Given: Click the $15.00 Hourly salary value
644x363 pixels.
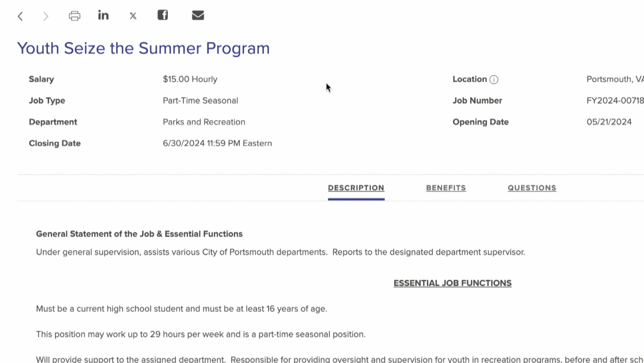Looking at the screenshot, I should coord(190,79).
